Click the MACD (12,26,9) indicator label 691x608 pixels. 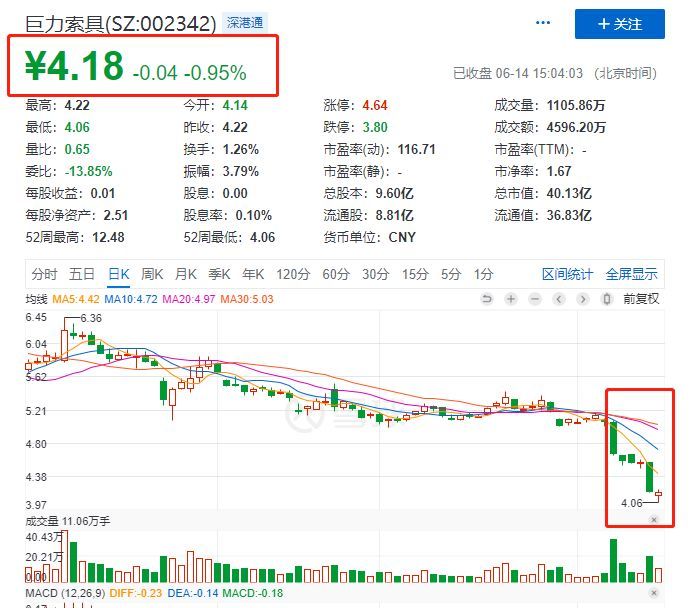65,593
